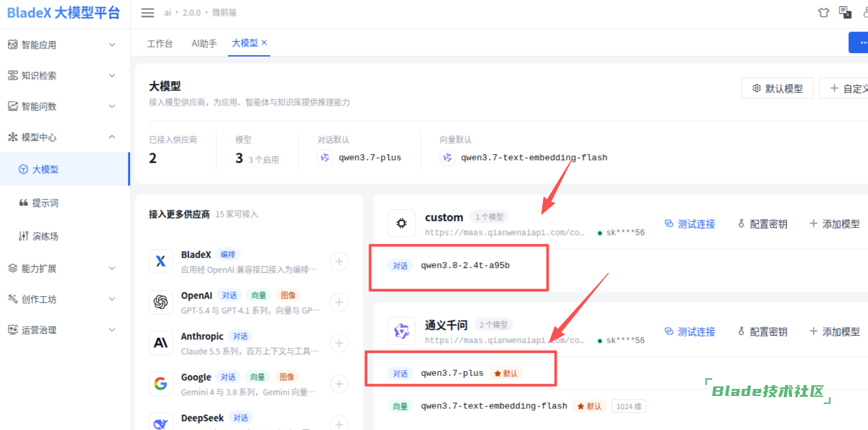Screen dimensions: 868x430
Task: Click the 通义千问 provider logo icon
Action: (401, 331)
